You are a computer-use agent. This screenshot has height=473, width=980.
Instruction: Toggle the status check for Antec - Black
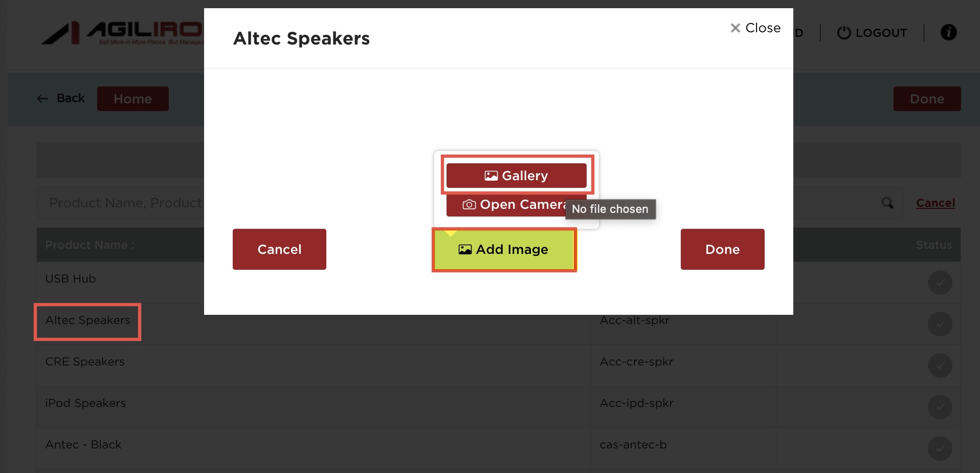click(x=940, y=448)
